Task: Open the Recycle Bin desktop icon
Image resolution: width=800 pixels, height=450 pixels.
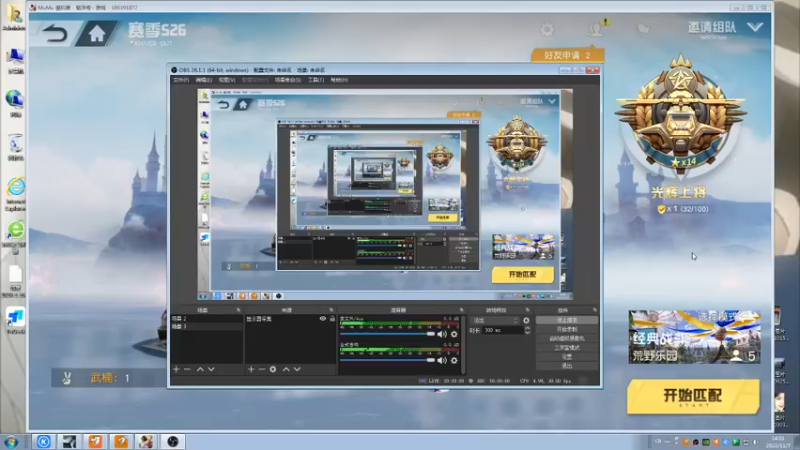Action: pos(15,147)
